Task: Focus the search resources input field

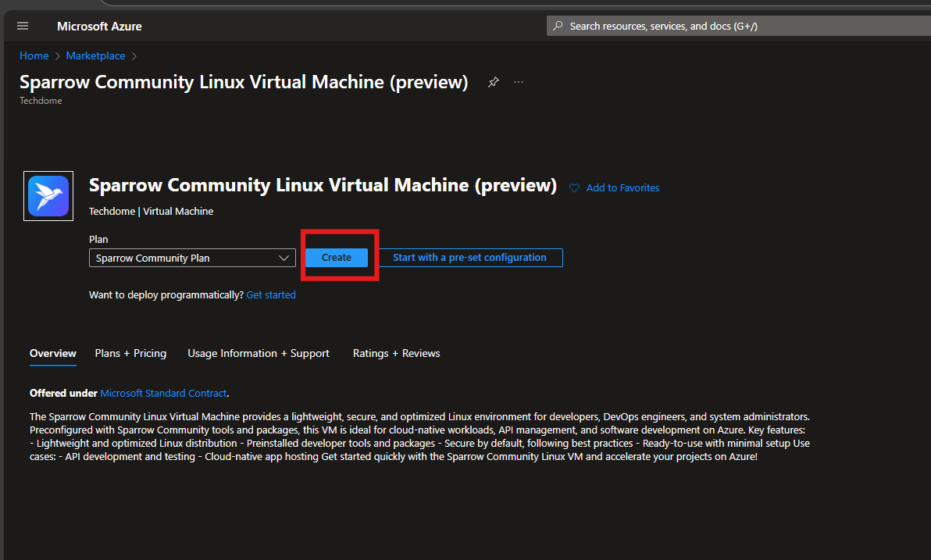Action: pyautogui.click(x=739, y=26)
